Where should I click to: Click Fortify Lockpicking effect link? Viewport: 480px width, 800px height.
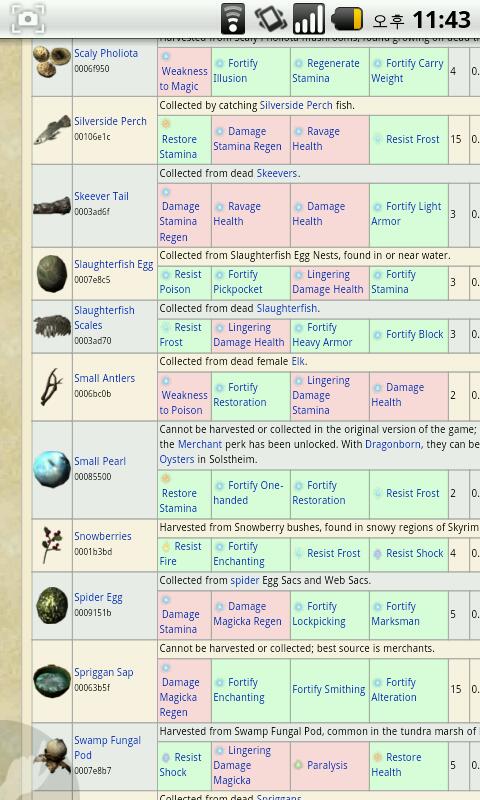click(319, 614)
